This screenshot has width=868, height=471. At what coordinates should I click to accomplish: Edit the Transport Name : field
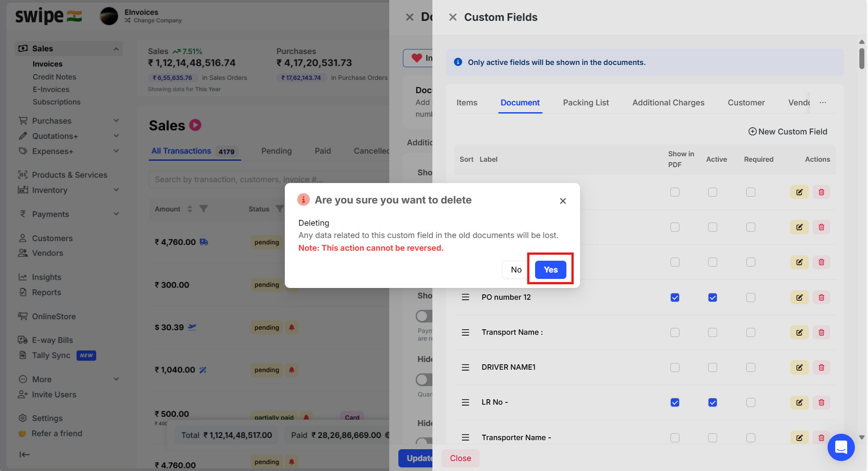(x=799, y=332)
